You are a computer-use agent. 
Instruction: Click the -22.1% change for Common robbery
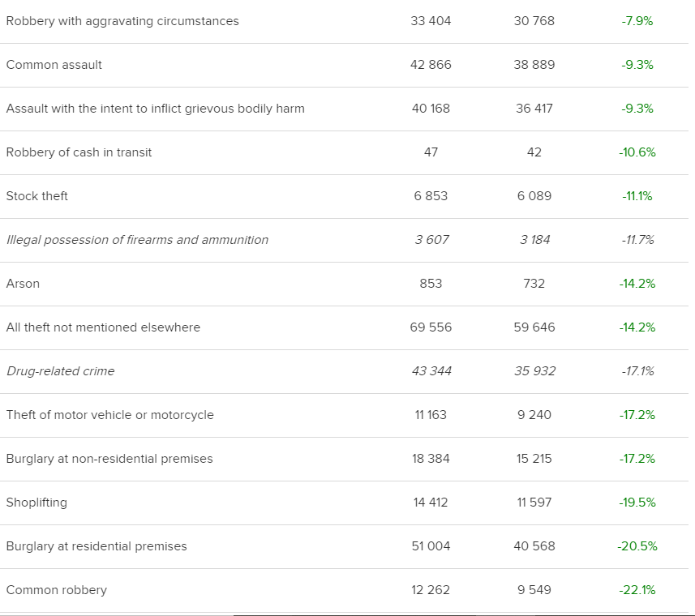click(637, 590)
